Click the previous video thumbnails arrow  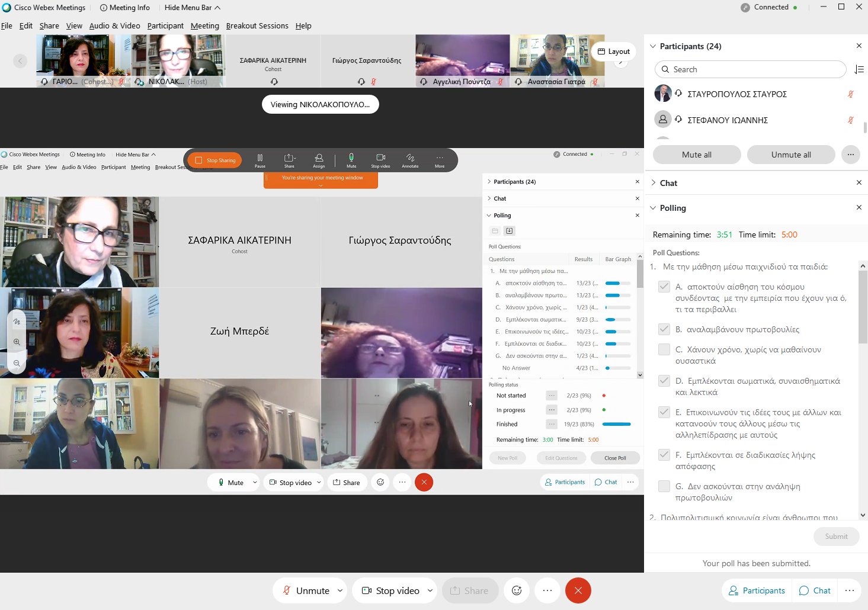[x=20, y=60]
